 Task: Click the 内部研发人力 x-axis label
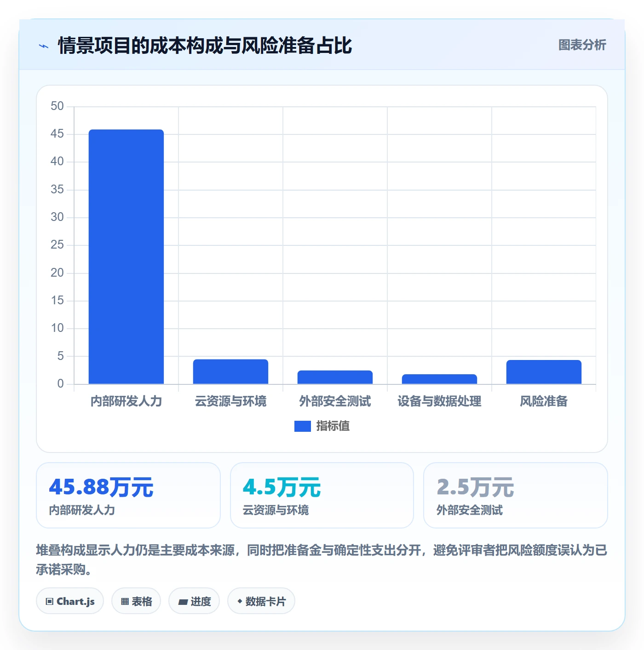pos(126,401)
